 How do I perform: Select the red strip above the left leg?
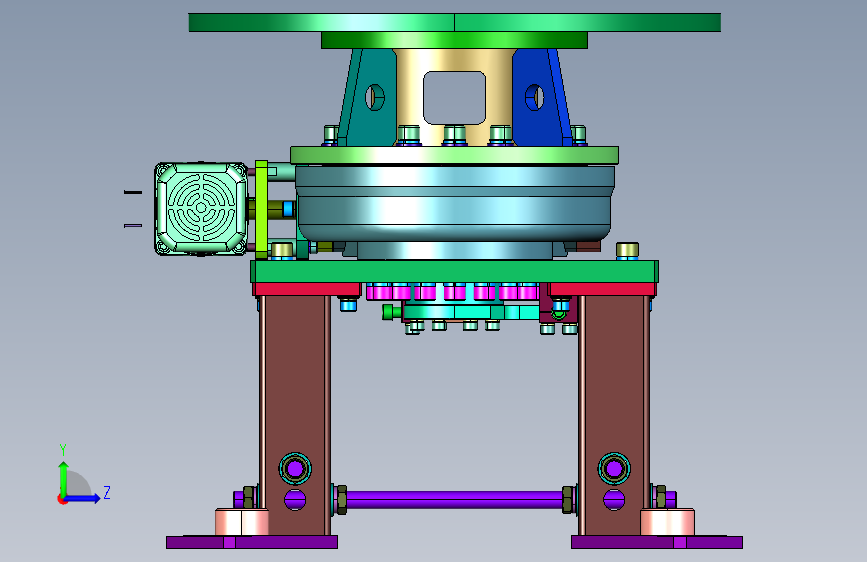coord(307,289)
